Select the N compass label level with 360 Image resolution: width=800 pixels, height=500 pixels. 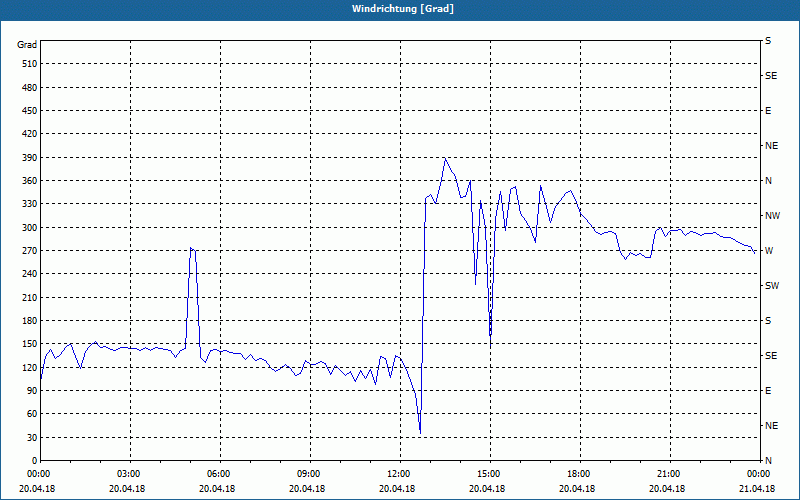coord(768,181)
